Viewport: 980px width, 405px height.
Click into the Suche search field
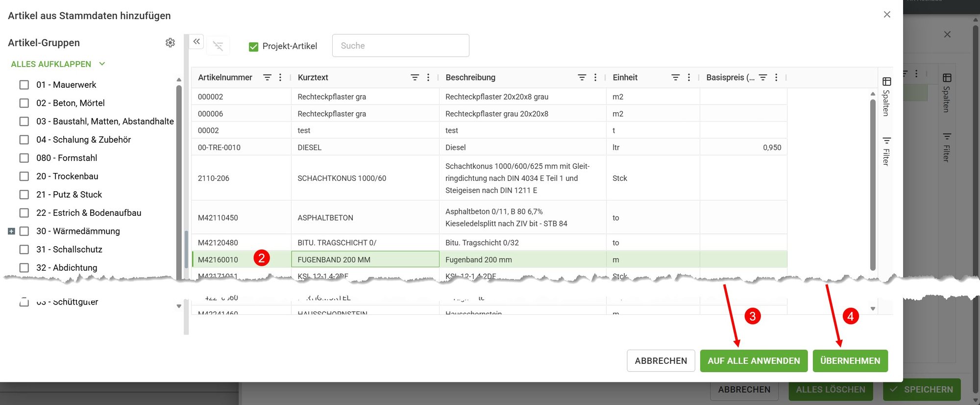(x=400, y=46)
